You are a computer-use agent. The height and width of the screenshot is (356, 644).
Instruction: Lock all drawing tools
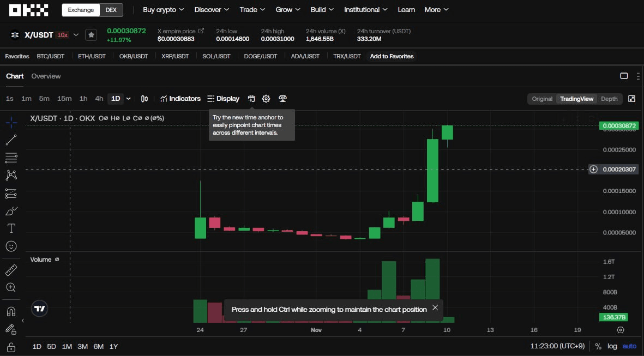(x=11, y=347)
